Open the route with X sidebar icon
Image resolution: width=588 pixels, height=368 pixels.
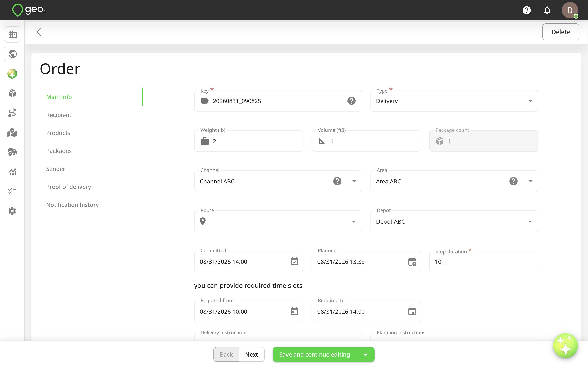12,113
